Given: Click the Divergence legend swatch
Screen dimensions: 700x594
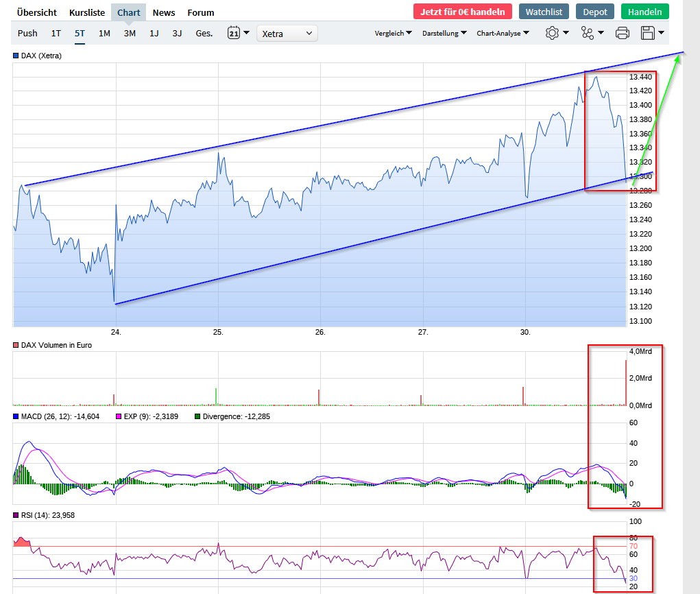Looking at the screenshot, I should [197, 417].
